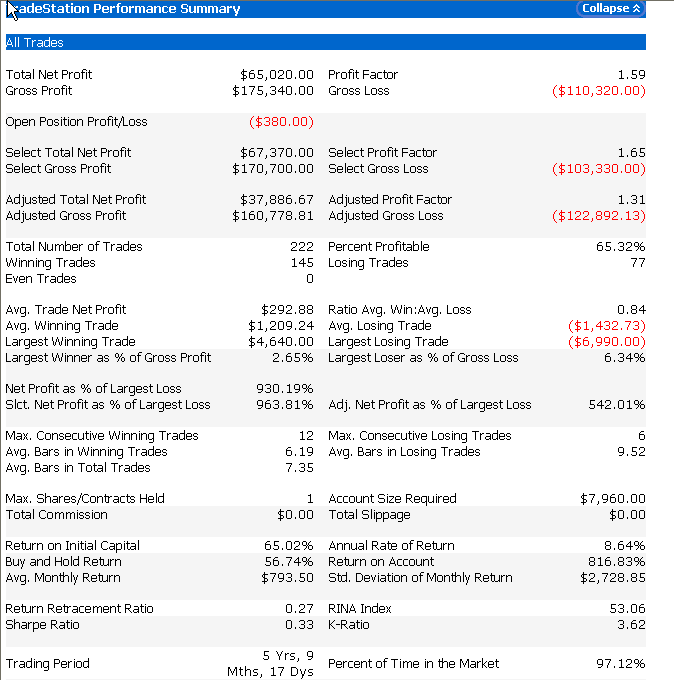Click Avg. Bars in Winning Trades value 6.19
Screen dimensions: 674x680
pos(299,452)
